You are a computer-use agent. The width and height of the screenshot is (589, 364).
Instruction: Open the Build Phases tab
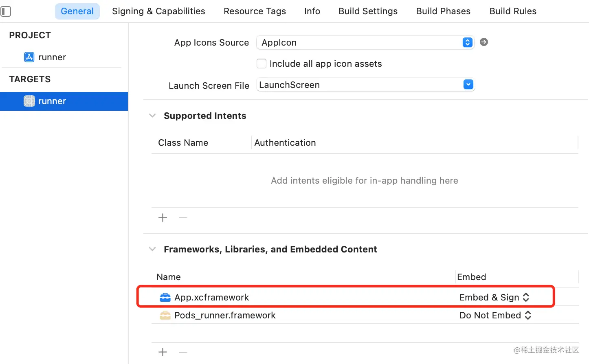(443, 11)
